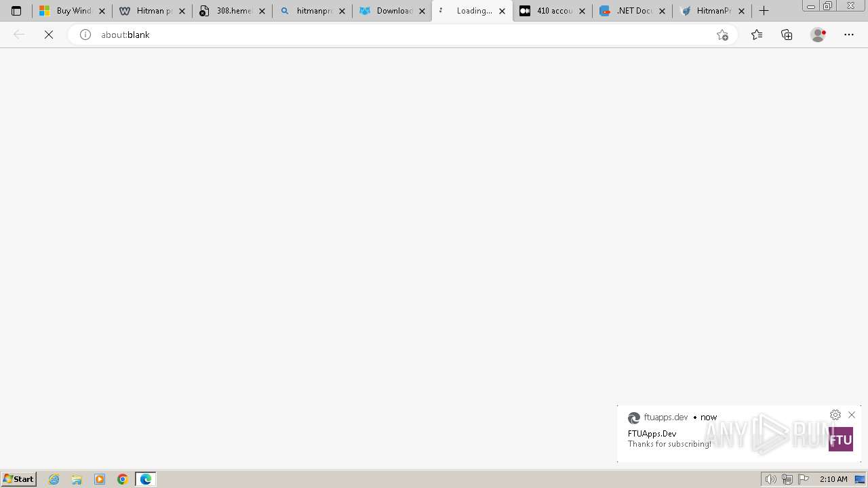868x488 pixels.
Task: Open a new tab with plus button
Action: coord(764,11)
